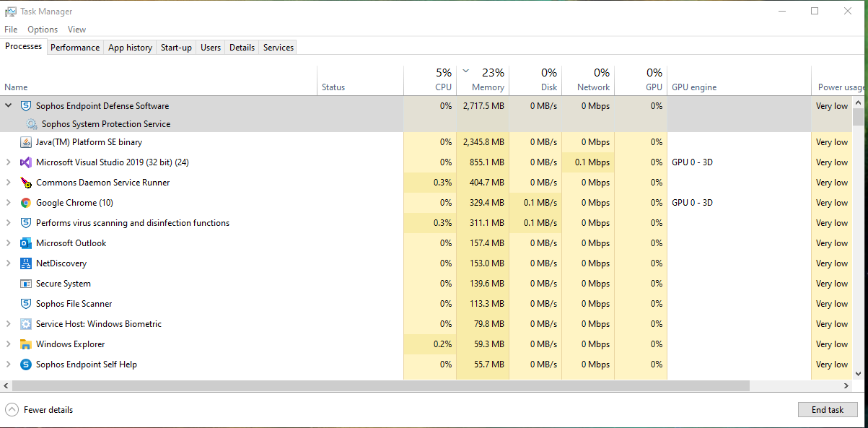Viewport: 868px width, 428px height.
Task: Expand Google Chrome process group
Action: point(9,203)
